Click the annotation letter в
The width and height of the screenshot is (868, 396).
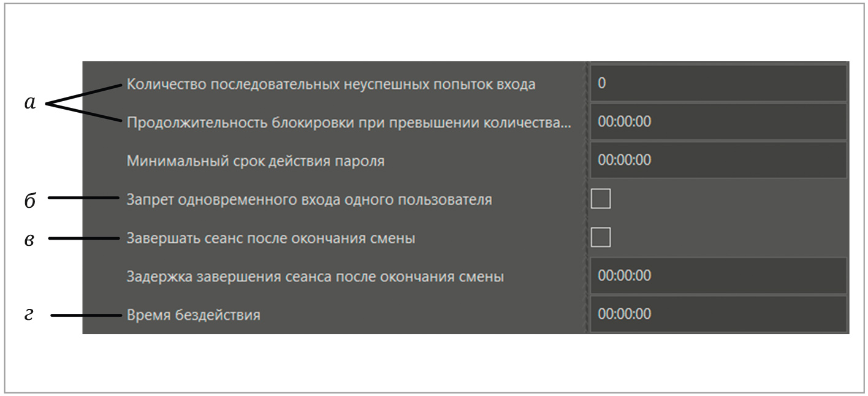(x=29, y=240)
